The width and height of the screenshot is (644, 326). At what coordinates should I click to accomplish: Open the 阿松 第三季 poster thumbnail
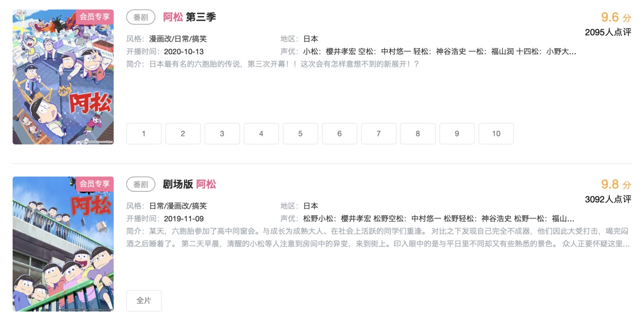[x=63, y=77]
